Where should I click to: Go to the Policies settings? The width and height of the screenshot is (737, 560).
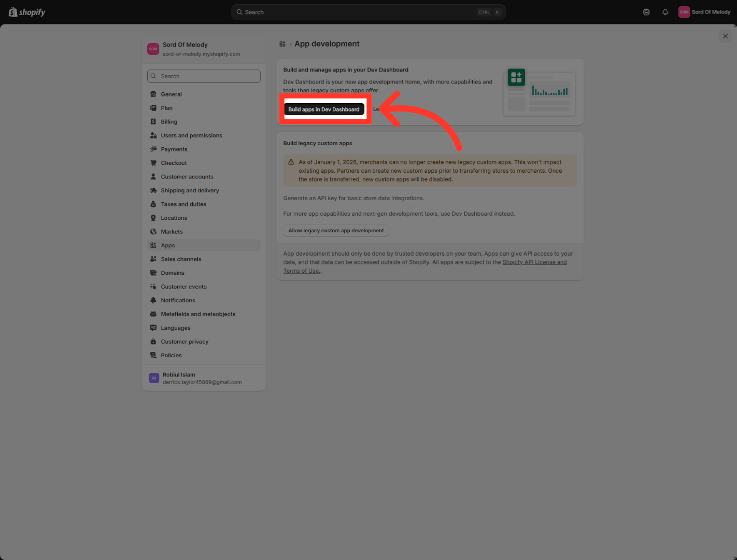[204, 355]
